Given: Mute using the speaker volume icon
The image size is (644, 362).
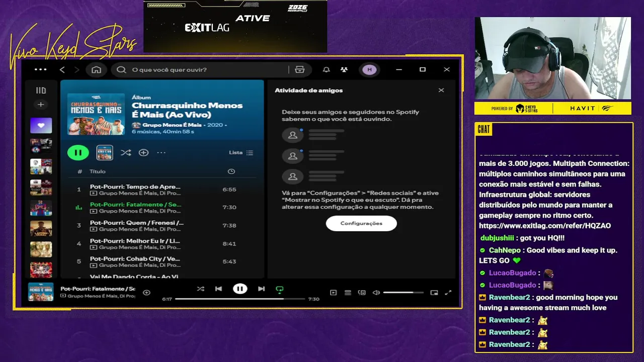Looking at the screenshot, I should coord(376,293).
